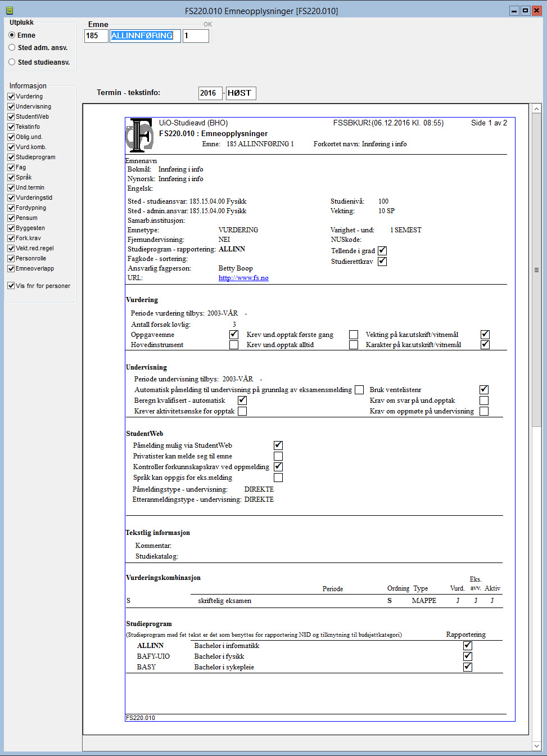This screenshot has height=756, width=547.
Task: Click the Studierettkrav checkbox in report
Action: [x=382, y=262]
